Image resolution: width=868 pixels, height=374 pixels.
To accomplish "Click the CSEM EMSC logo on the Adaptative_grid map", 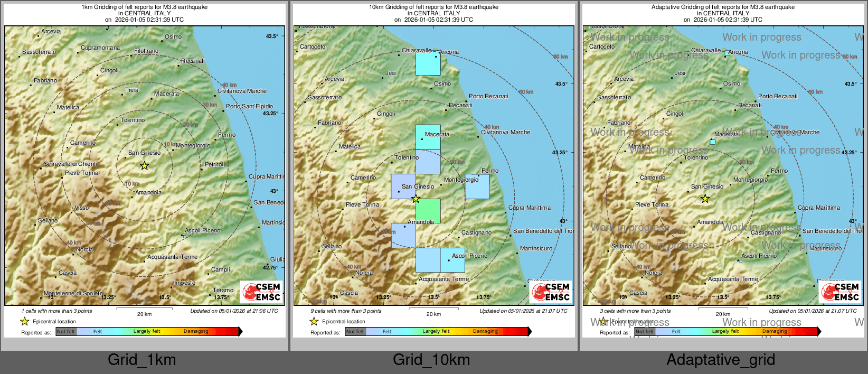I will point(841,292).
